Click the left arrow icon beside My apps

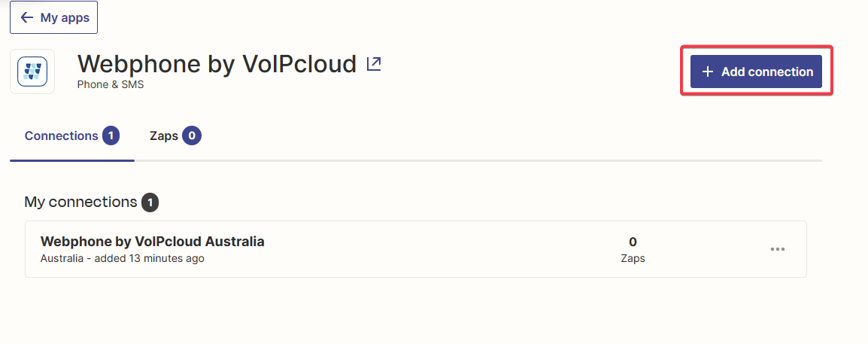coord(26,18)
